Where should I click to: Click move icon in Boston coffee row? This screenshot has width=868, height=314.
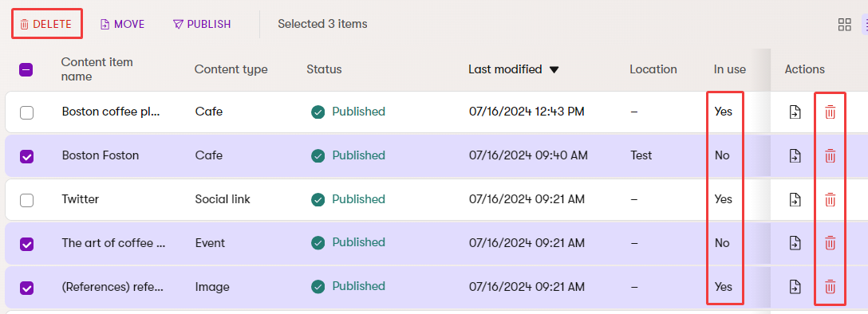[795, 112]
